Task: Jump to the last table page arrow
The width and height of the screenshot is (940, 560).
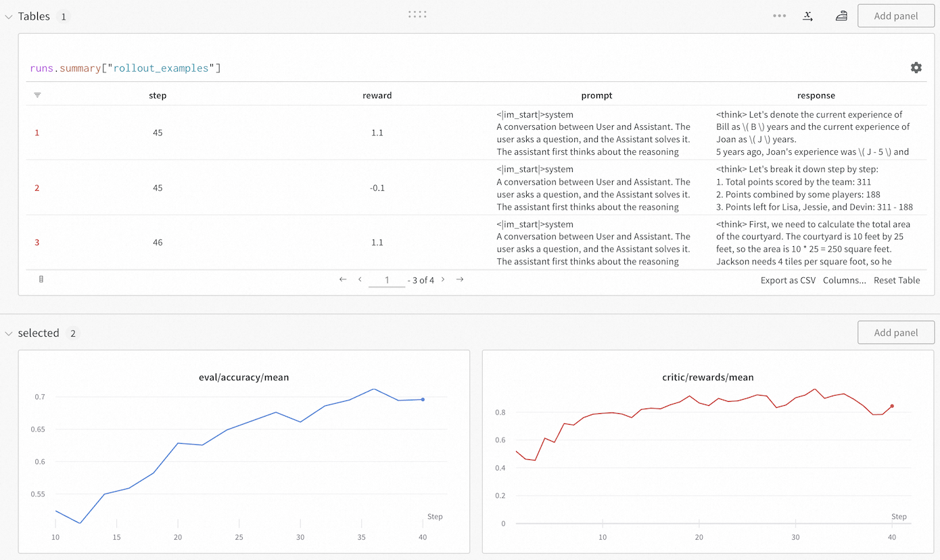Action: click(460, 279)
